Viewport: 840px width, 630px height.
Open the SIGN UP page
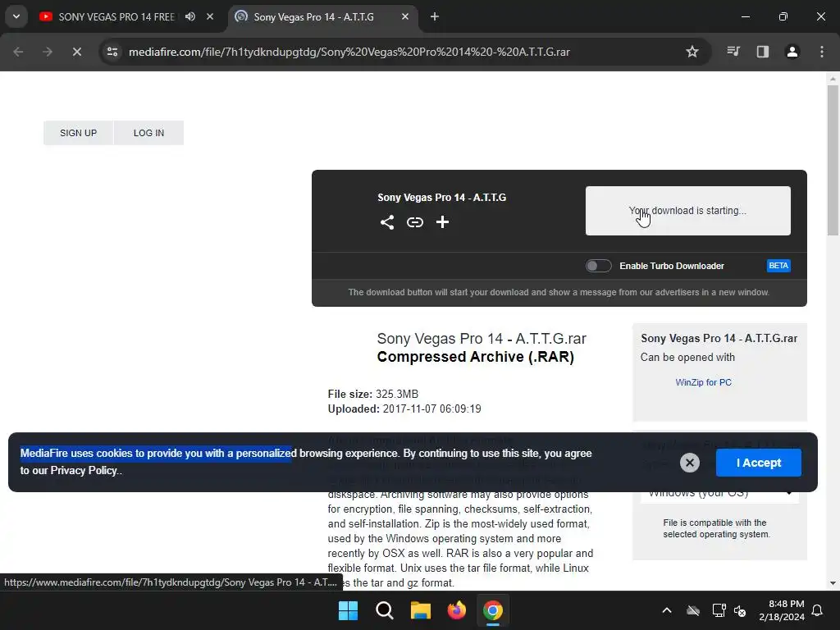pos(78,133)
